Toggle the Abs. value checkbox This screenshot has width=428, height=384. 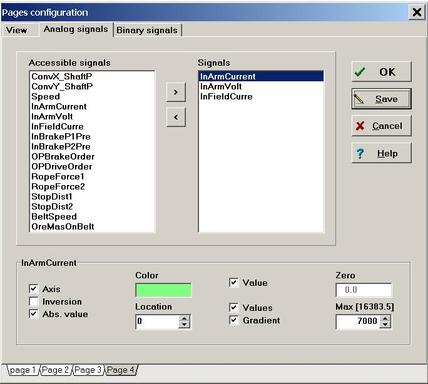(x=33, y=314)
